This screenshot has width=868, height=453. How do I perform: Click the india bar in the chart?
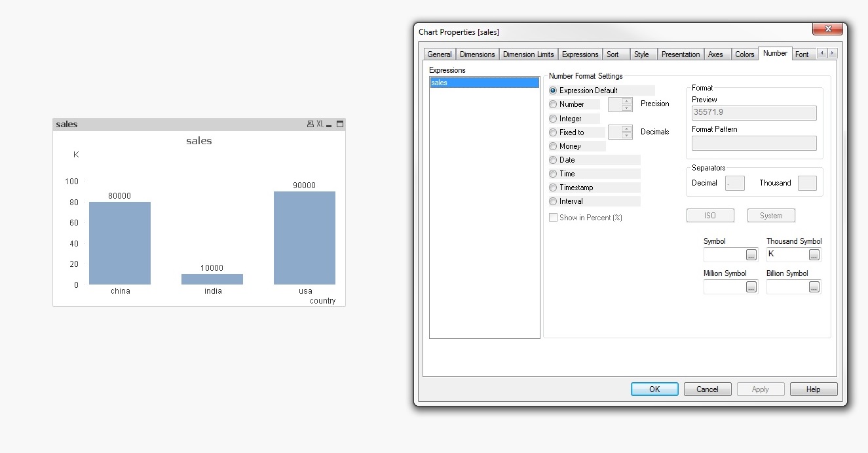pos(212,279)
